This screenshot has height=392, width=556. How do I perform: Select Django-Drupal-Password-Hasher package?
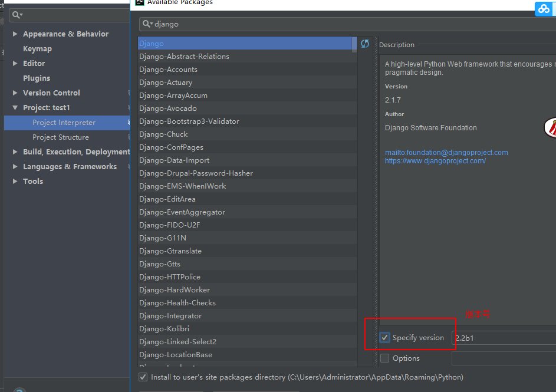pyautogui.click(x=248, y=173)
